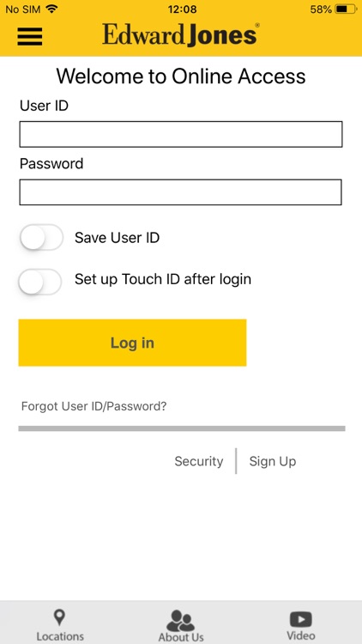Switch to the About Us tab label
362x644 pixels.
coord(181,637)
